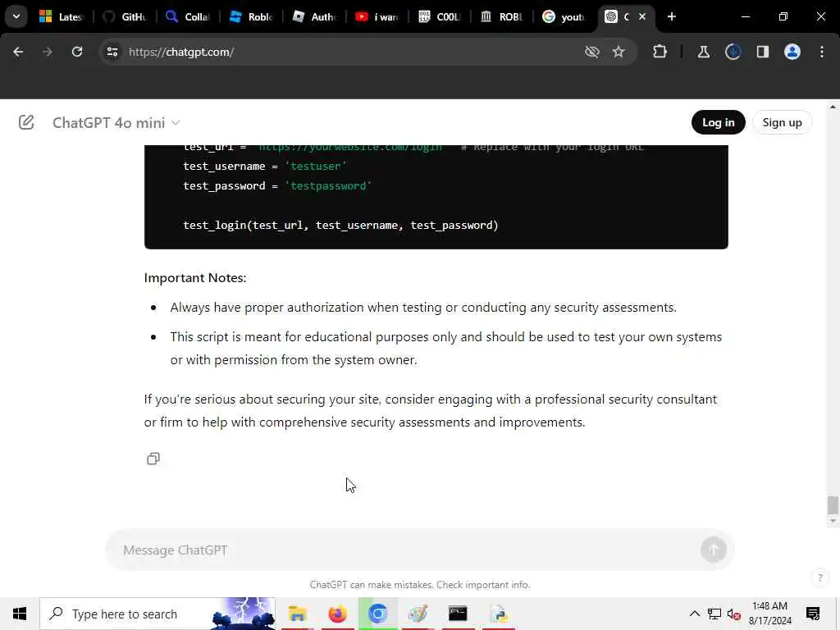The image size is (840, 630).
Task: Open the Command Prompt taskbar icon
Action: tap(458, 614)
